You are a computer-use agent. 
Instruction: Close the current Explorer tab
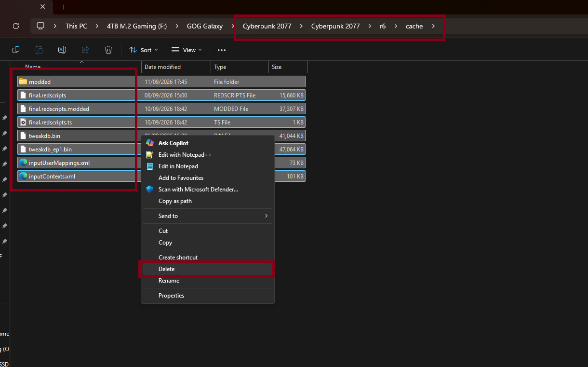(43, 7)
